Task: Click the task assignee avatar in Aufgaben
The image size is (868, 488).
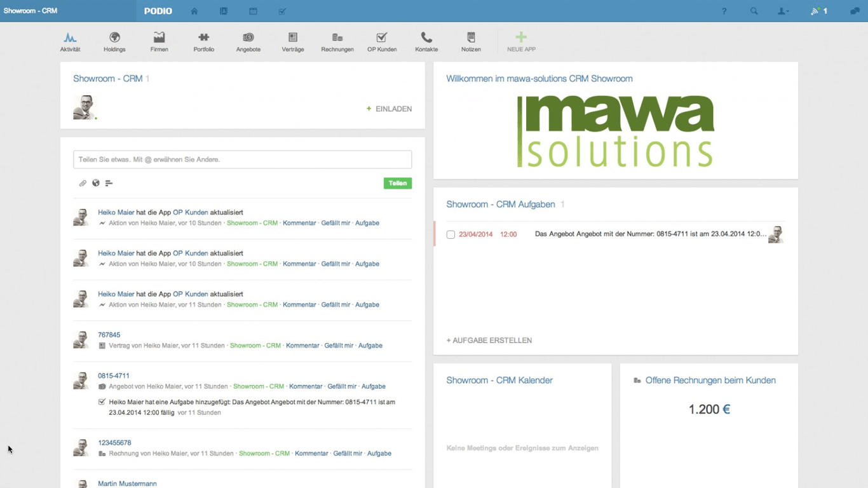Action: [x=776, y=234]
